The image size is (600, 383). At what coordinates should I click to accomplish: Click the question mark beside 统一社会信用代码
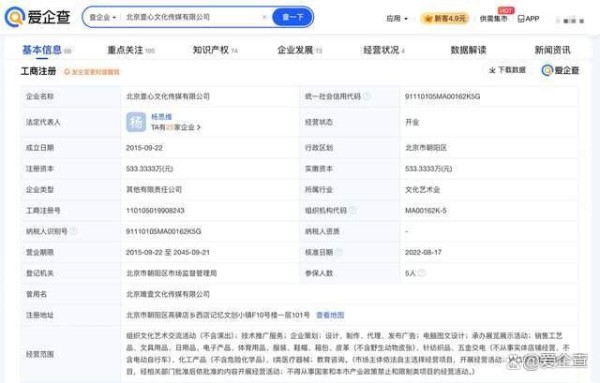click(x=367, y=96)
